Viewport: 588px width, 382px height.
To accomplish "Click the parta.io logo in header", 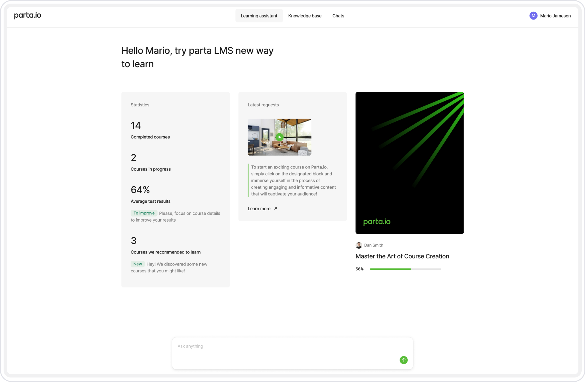I will (28, 16).
